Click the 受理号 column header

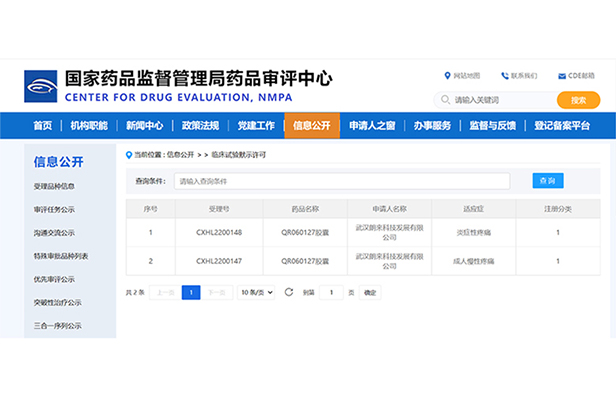pyautogui.click(x=219, y=209)
